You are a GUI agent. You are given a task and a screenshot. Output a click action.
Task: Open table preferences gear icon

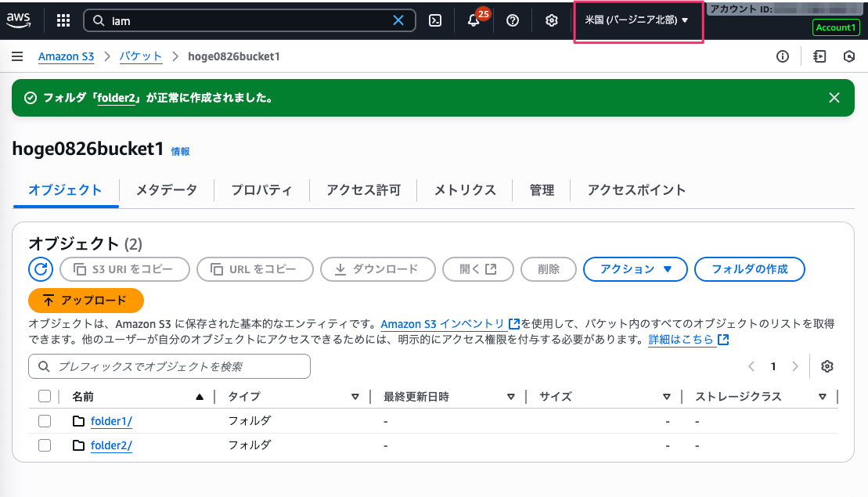[827, 366]
